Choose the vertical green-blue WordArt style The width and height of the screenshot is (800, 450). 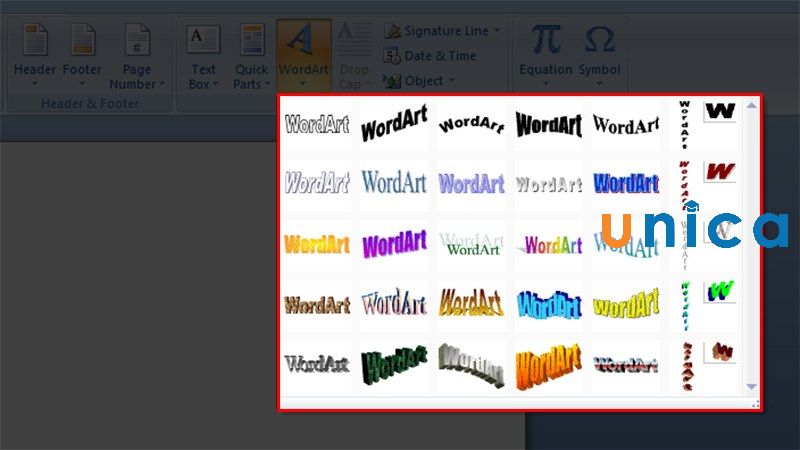[x=684, y=306]
